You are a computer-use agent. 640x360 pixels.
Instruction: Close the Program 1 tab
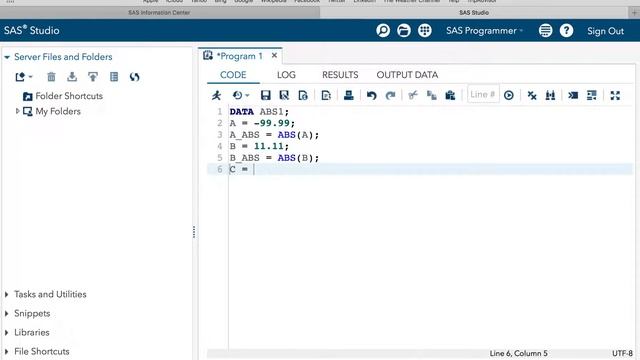tap(274, 55)
